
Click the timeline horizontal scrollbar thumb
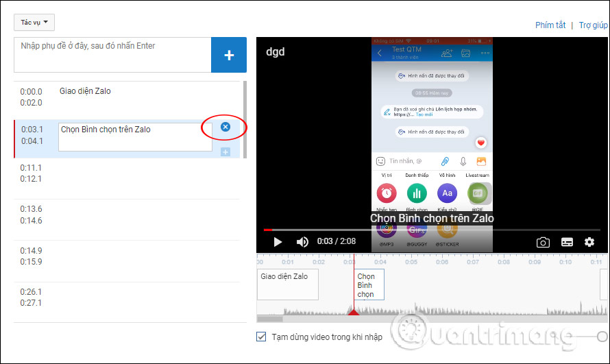pyautogui.click(x=269, y=319)
